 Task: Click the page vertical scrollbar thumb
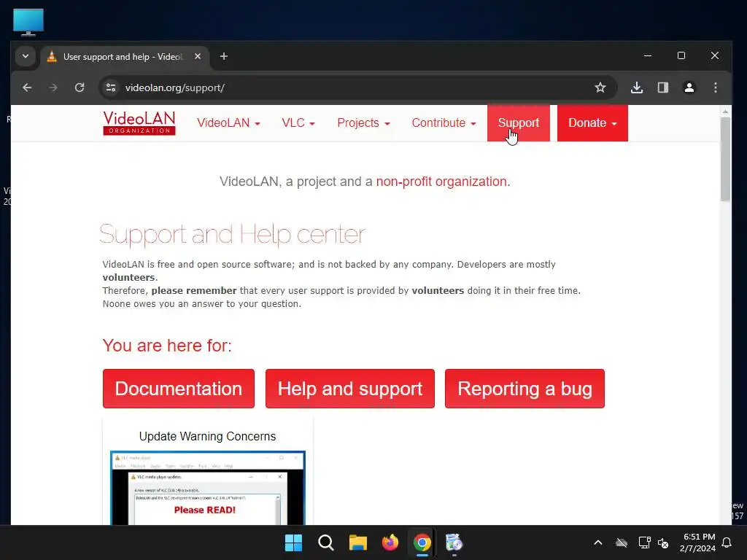click(725, 159)
